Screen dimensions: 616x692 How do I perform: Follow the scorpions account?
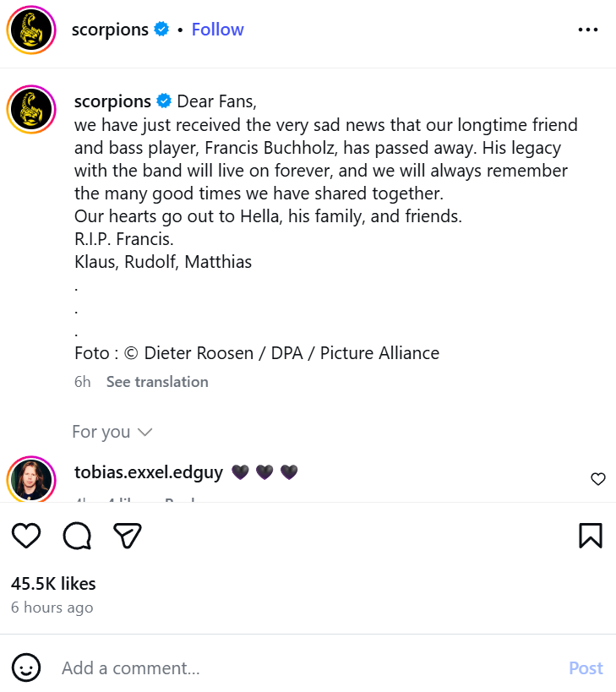coord(217,30)
